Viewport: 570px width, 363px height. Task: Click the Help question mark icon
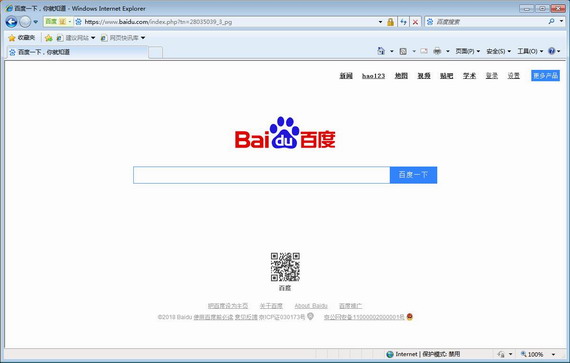click(551, 51)
